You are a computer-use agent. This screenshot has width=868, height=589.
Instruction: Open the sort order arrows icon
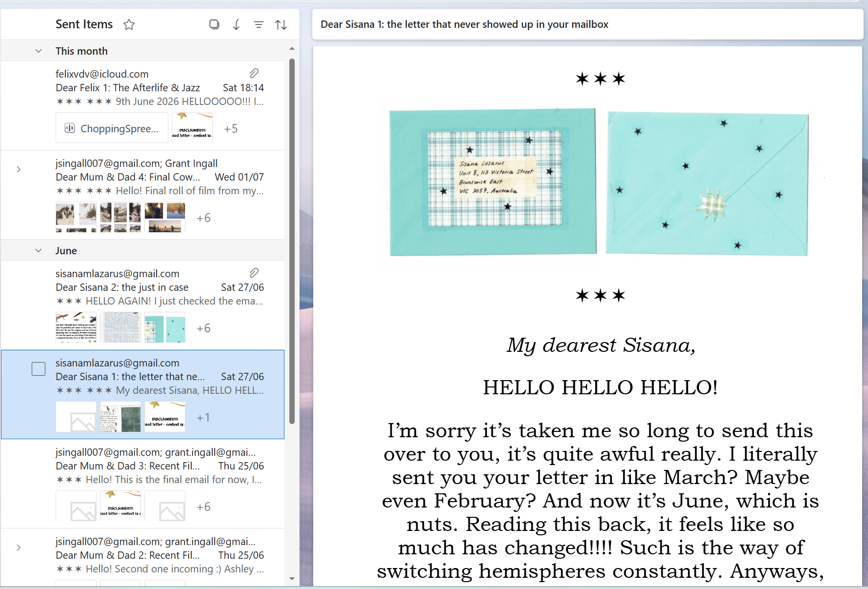point(281,24)
